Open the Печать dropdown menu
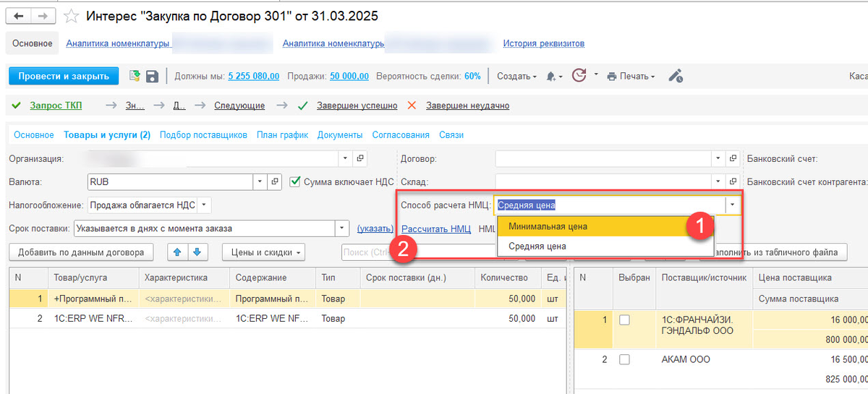This screenshot has width=868, height=394. pos(631,76)
